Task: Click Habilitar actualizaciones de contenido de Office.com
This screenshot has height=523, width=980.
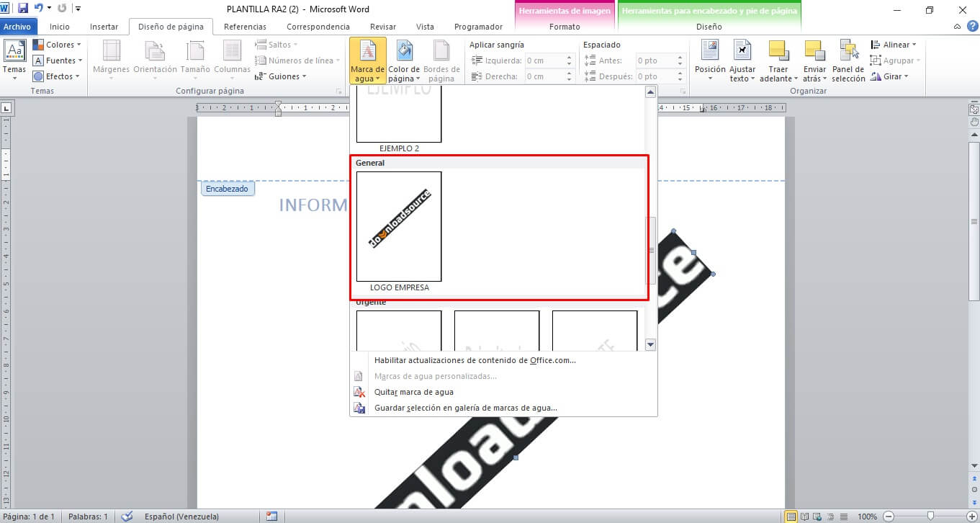Action: [x=475, y=360]
